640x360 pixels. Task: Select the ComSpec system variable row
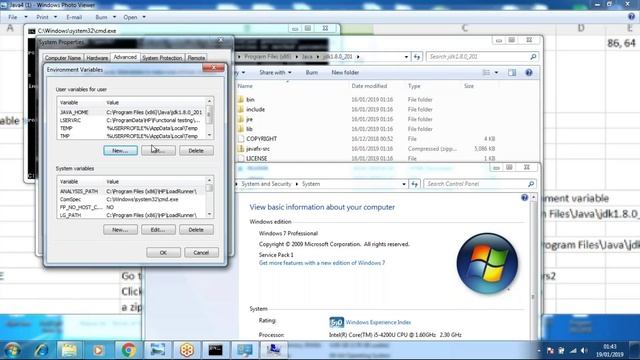point(131,199)
